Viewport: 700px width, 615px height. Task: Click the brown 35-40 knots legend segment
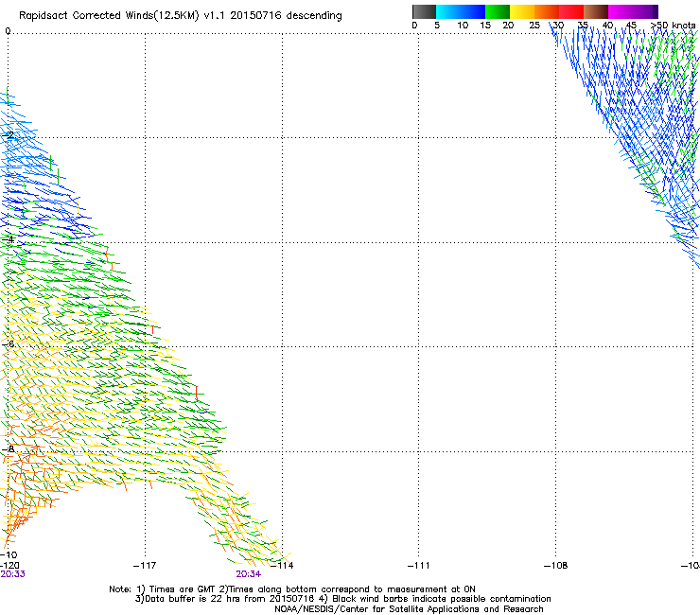tap(596, 11)
